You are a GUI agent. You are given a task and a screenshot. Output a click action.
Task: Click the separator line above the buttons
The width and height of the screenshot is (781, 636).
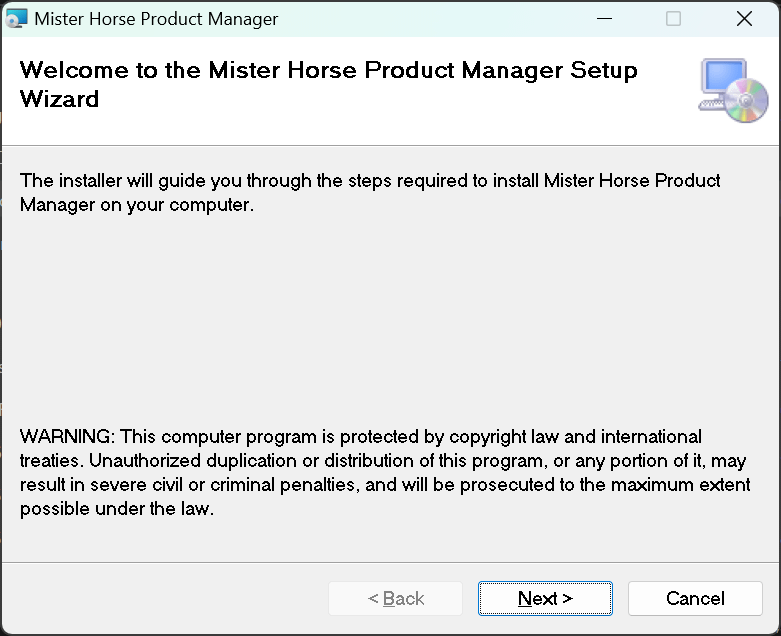click(x=390, y=562)
